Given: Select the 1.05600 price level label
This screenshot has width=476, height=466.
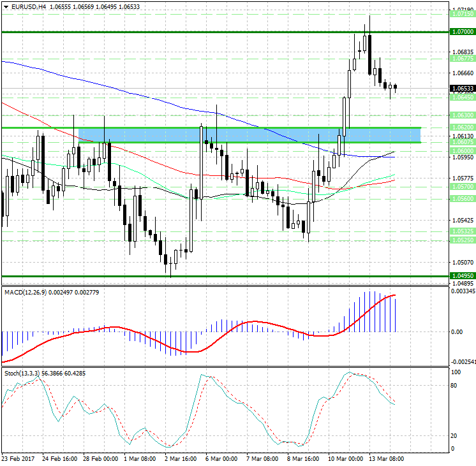Looking at the screenshot, I should click(x=461, y=199).
